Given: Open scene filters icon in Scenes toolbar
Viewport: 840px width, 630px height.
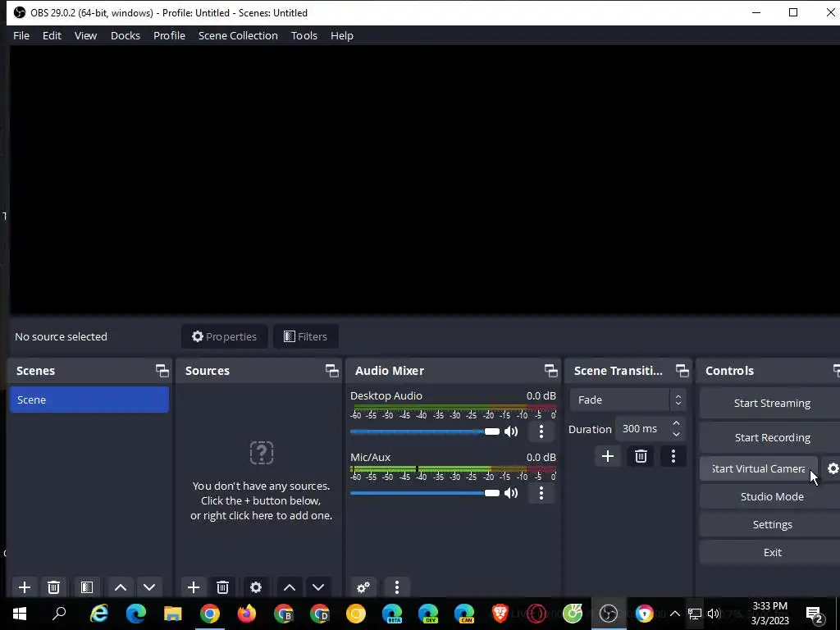Looking at the screenshot, I should [87, 587].
